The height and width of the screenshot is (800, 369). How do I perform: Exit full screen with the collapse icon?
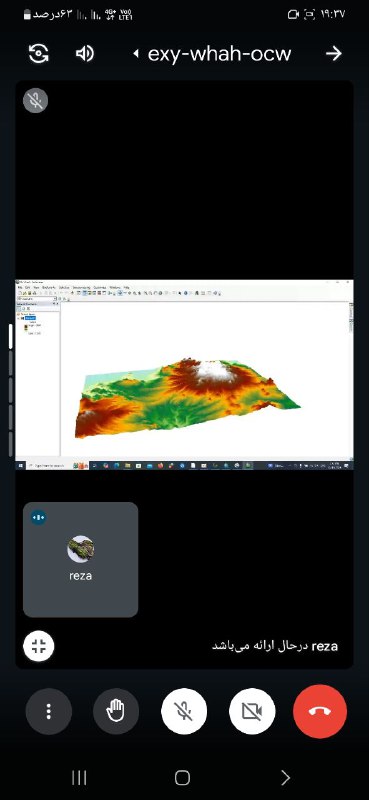39,646
